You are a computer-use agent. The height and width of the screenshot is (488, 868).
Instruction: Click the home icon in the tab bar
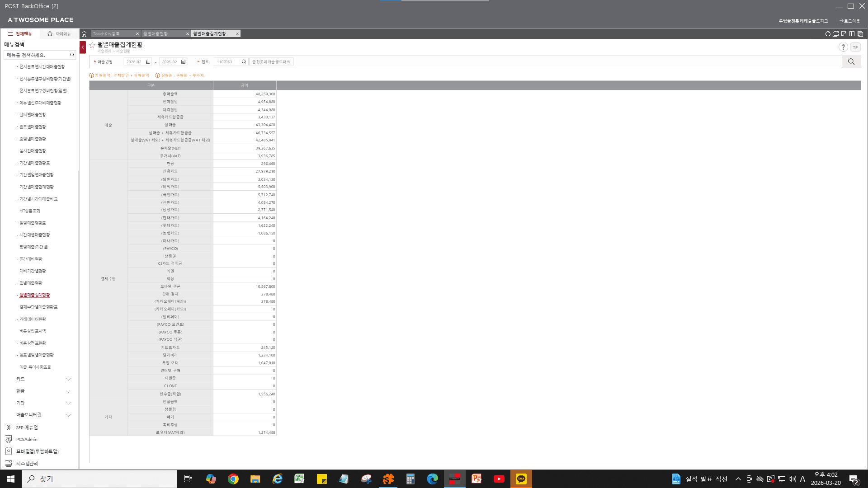tap(84, 34)
